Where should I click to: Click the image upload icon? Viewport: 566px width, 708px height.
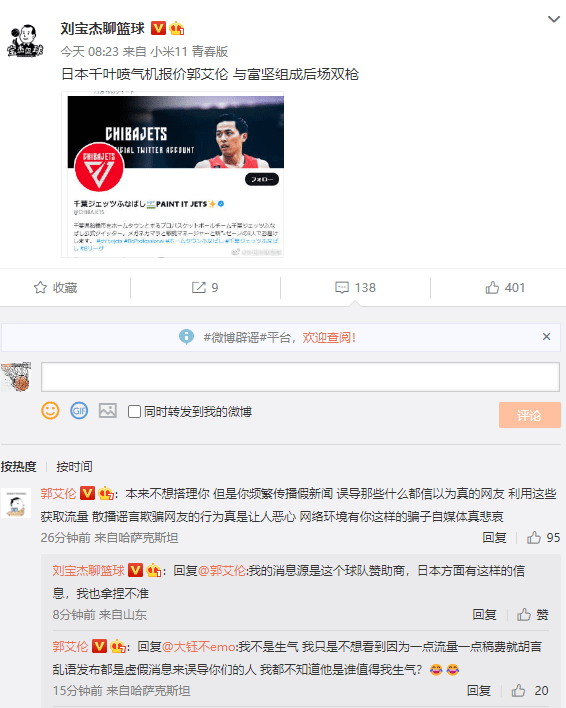[108, 411]
